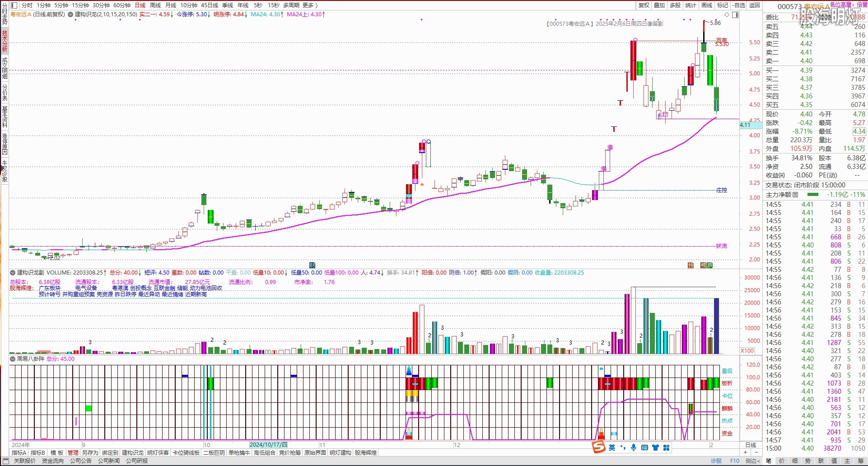The width and height of the screenshot is (868, 466).
Task: Click the 复权 button in toolbar
Action: pyautogui.click(x=644, y=5)
